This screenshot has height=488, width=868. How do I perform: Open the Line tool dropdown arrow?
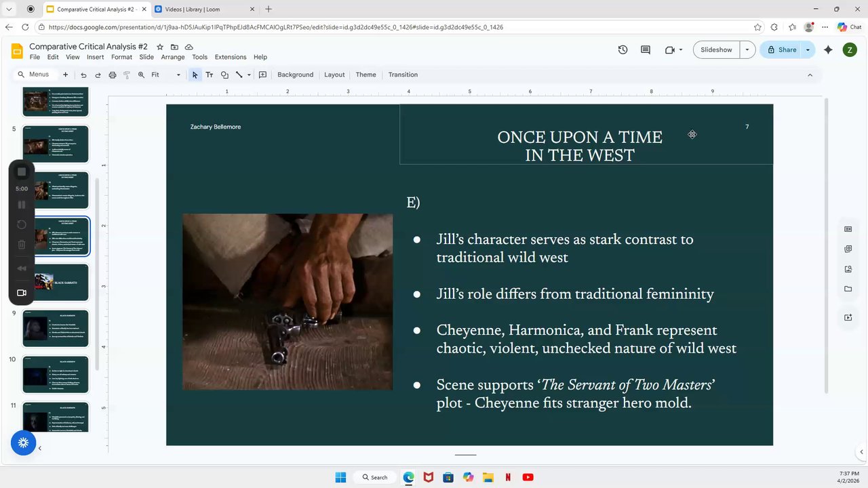coord(249,75)
